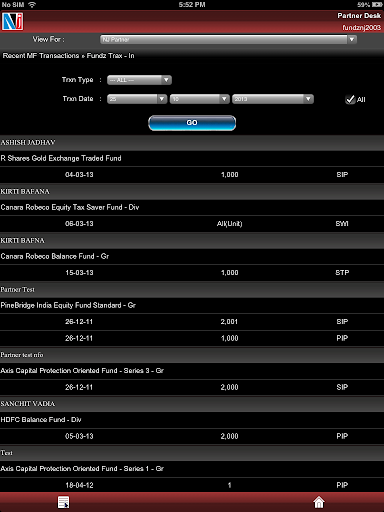384x512 pixels.
Task: Select the Partner test nfo header
Action: coord(192,355)
